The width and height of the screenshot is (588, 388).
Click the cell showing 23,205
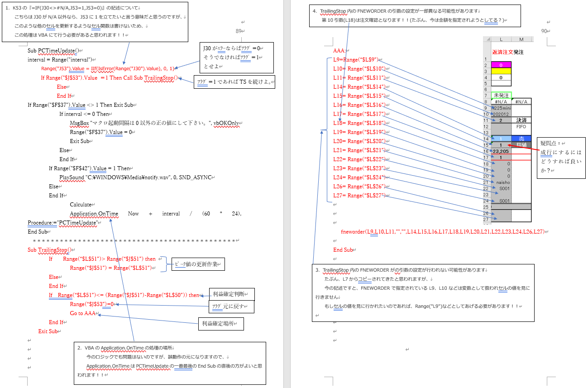click(501, 151)
